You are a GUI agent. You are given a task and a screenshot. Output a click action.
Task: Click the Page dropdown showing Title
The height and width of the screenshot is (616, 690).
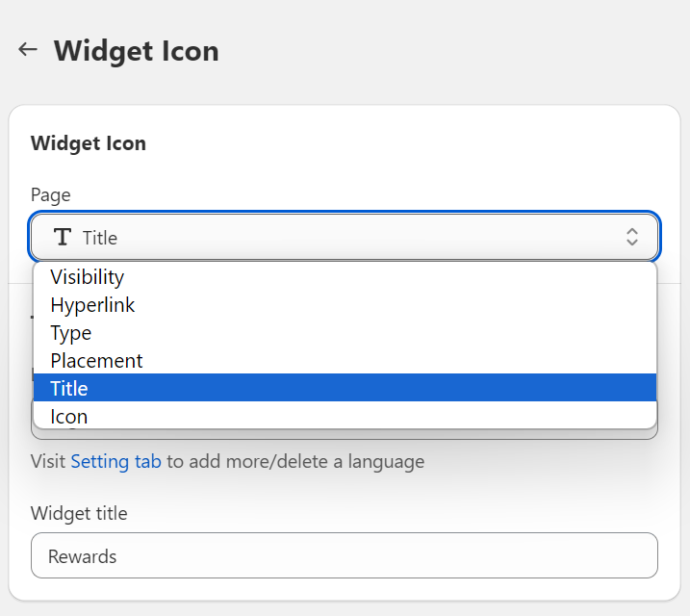tap(345, 237)
